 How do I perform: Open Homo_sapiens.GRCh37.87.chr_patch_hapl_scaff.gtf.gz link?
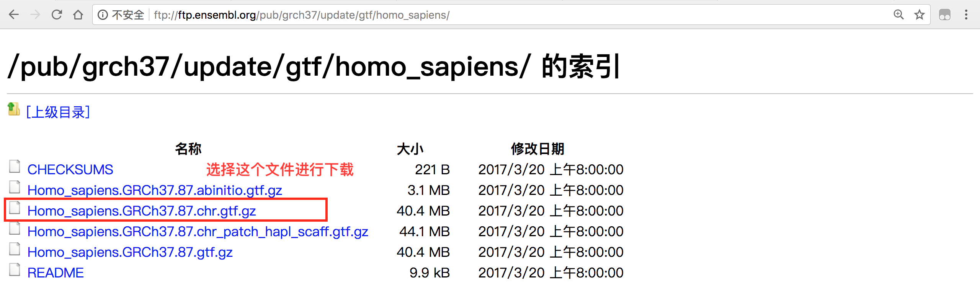click(x=198, y=231)
